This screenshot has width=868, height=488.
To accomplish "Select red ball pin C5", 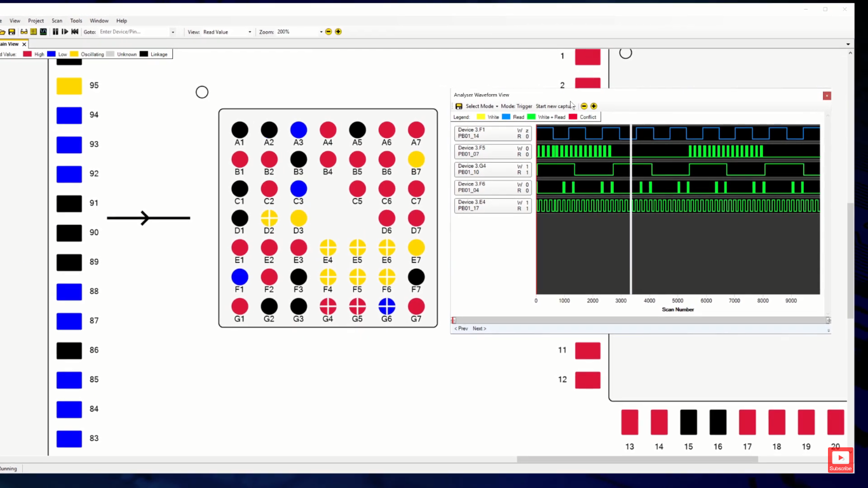I will click(358, 189).
